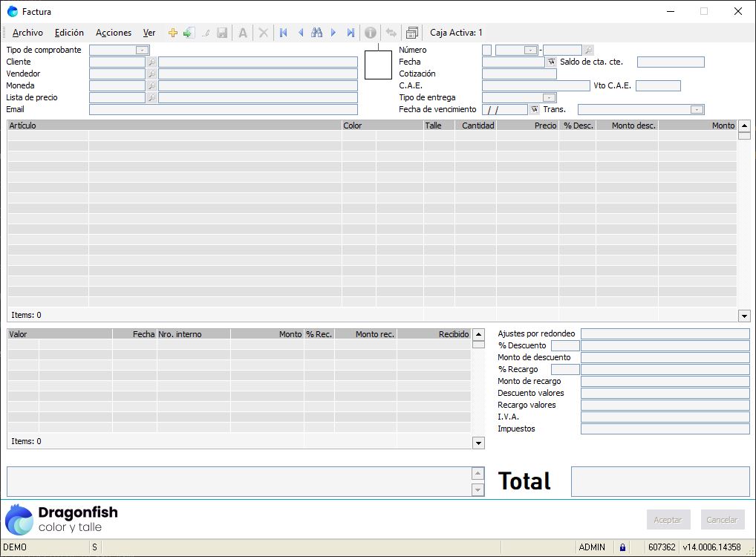Go to the last record arrow icon
Viewport: 756px width, 557px height.
pyautogui.click(x=351, y=33)
